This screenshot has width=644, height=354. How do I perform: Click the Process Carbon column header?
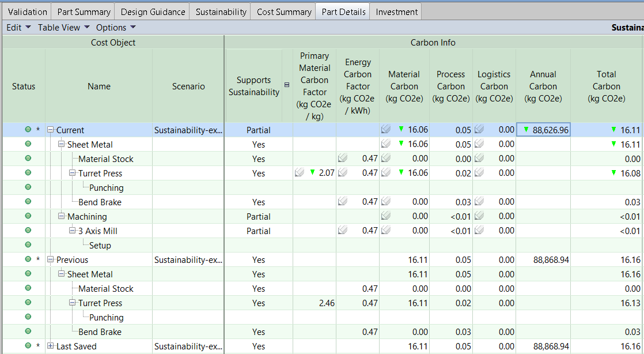tap(451, 86)
